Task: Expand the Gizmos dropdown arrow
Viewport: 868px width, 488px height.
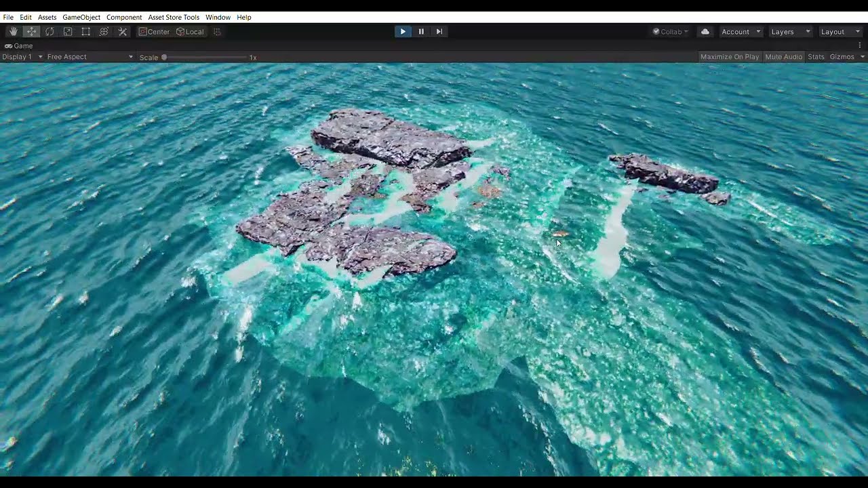Action: pyautogui.click(x=863, y=57)
